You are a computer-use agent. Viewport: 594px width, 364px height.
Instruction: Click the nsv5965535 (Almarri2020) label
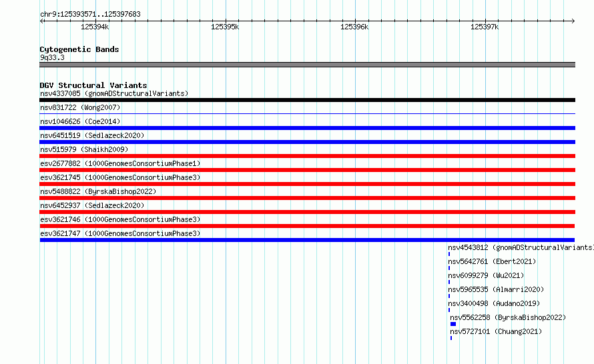click(496, 289)
